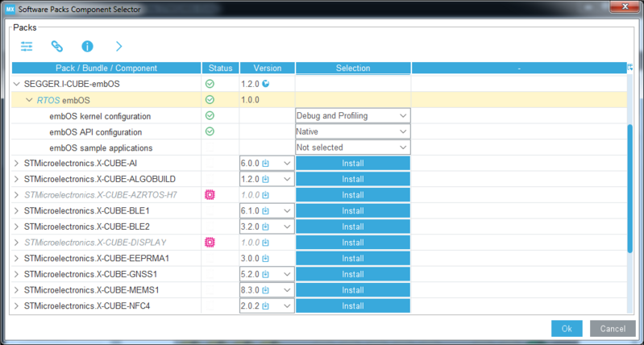Show pack details info icon
This screenshot has height=345, width=644.
coord(88,47)
